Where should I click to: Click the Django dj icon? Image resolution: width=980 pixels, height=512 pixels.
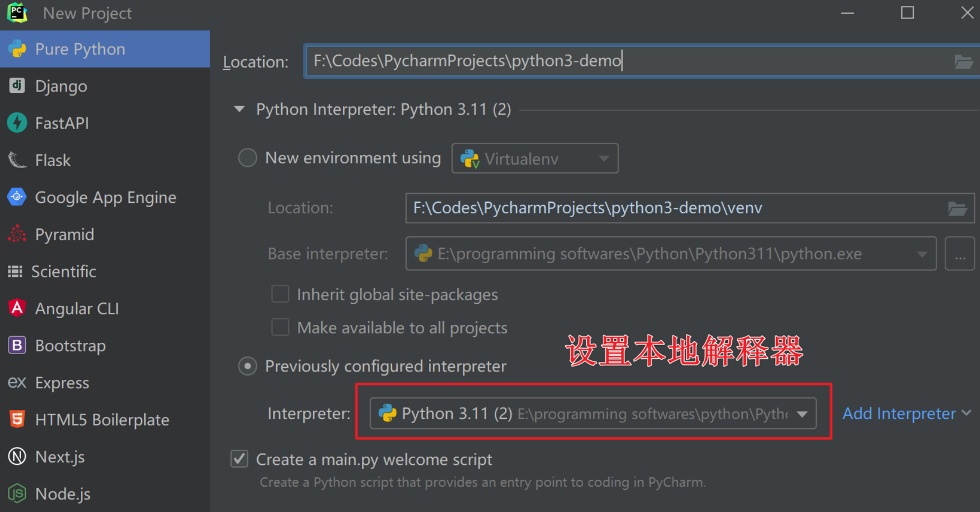[17, 86]
